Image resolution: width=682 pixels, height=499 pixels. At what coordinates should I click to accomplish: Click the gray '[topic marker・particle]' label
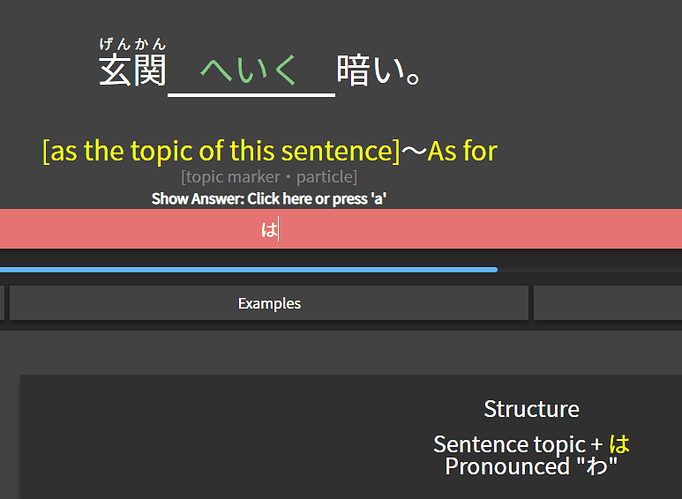[269, 177]
